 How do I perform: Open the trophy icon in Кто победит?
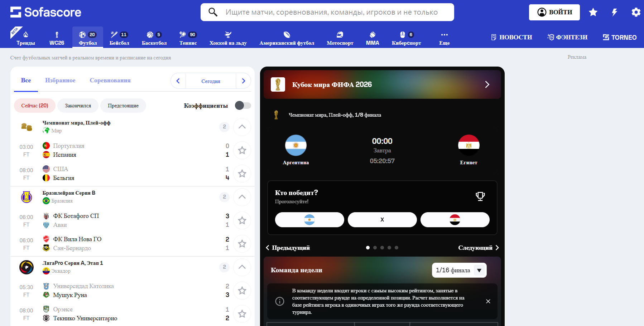point(480,196)
